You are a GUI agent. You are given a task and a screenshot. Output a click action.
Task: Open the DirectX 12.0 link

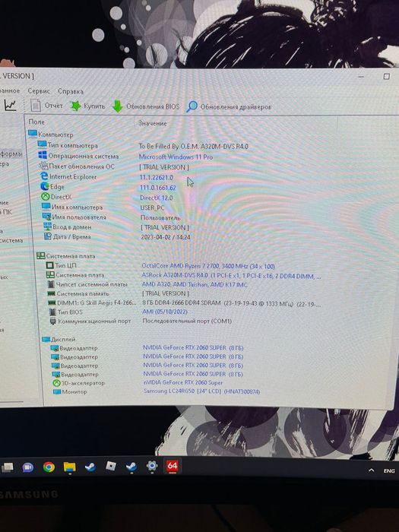pos(157,198)
